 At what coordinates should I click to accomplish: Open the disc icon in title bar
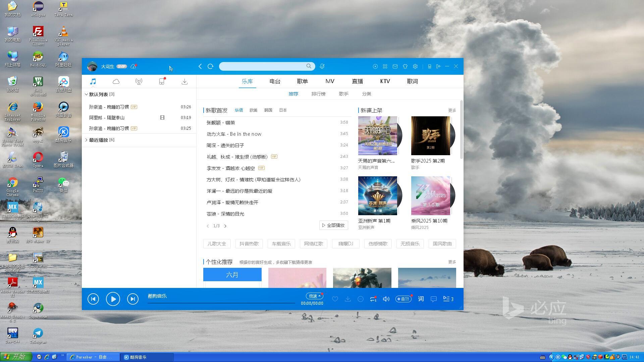375,66
